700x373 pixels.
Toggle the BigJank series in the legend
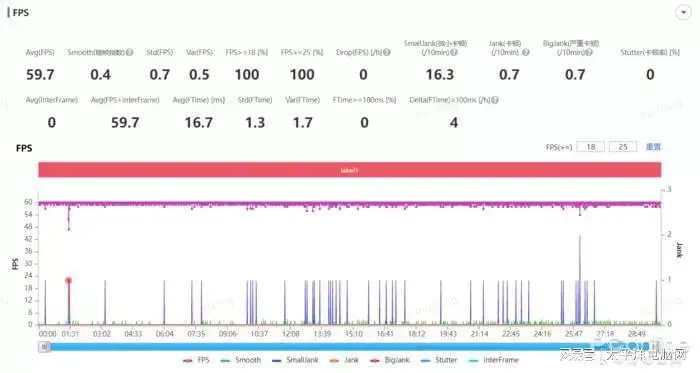point(390,360)
